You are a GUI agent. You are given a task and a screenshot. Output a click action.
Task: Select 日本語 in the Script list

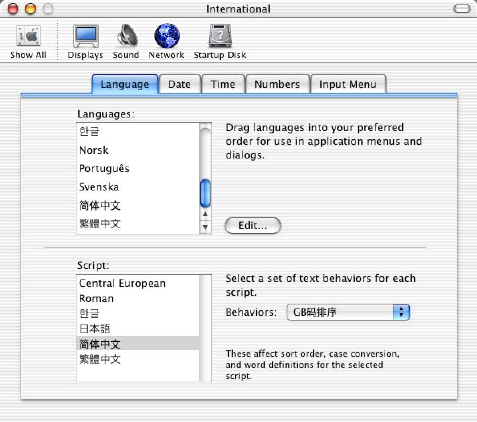pyautogui.click(x=138, y=329)
